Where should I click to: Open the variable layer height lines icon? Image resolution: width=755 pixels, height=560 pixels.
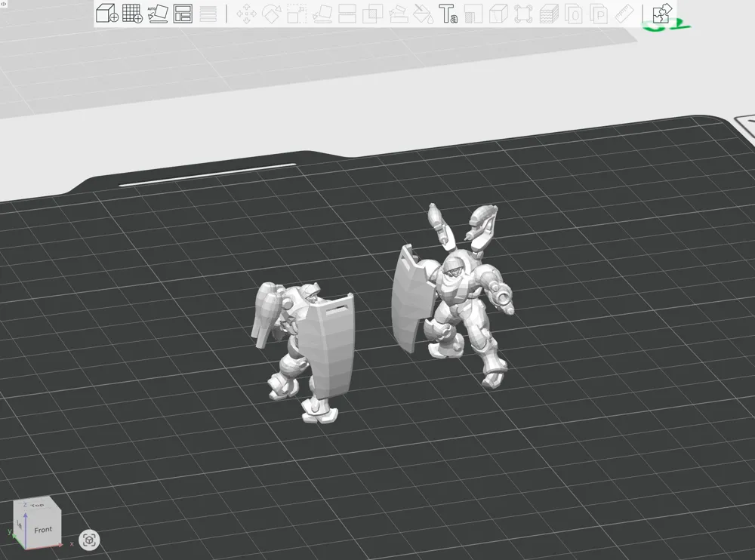click(x=208, y=14)
